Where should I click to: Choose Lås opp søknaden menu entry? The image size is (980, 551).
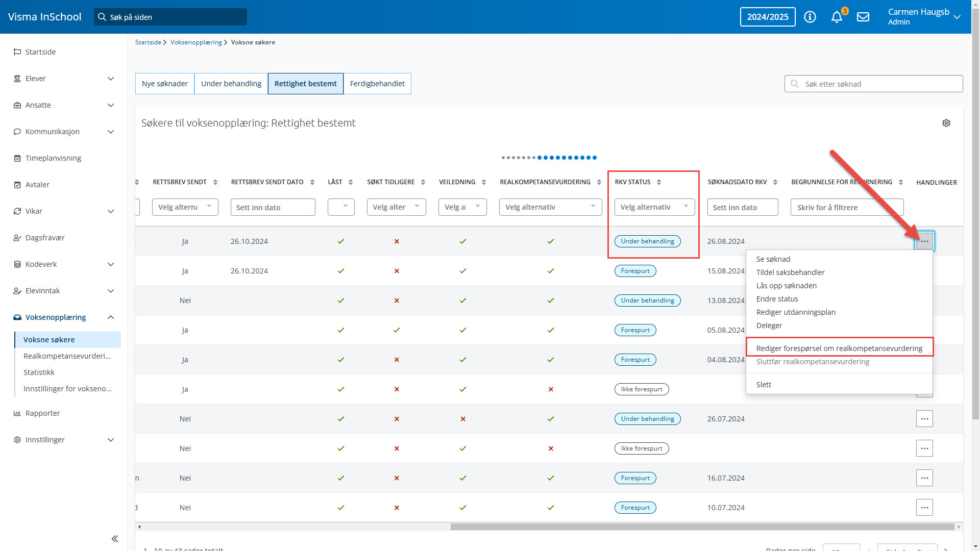pos(786,286)
